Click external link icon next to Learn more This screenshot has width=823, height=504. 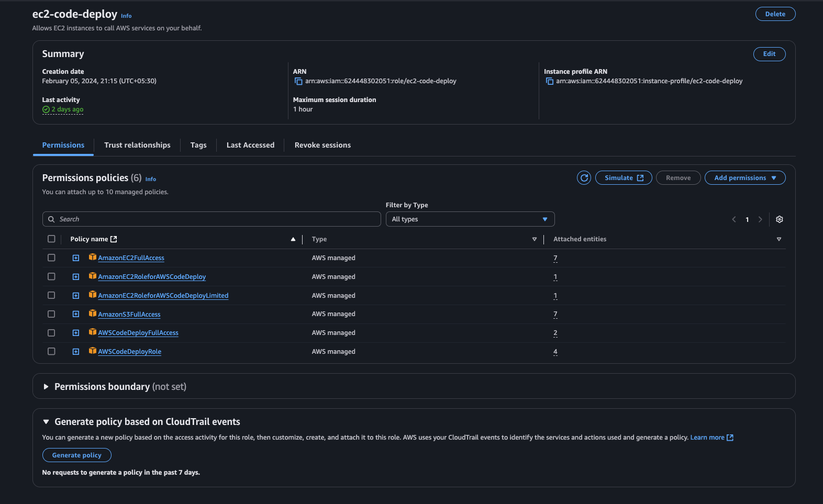[x=730, y=438]
